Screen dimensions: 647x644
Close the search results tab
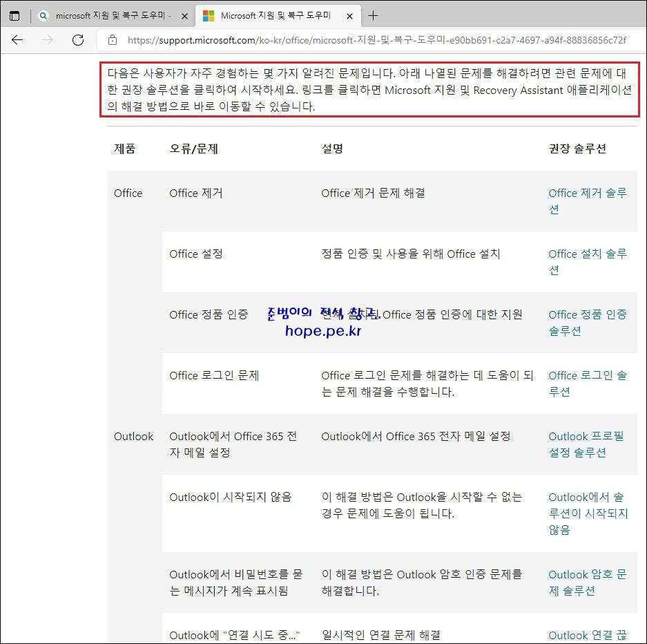click(184, 16)
